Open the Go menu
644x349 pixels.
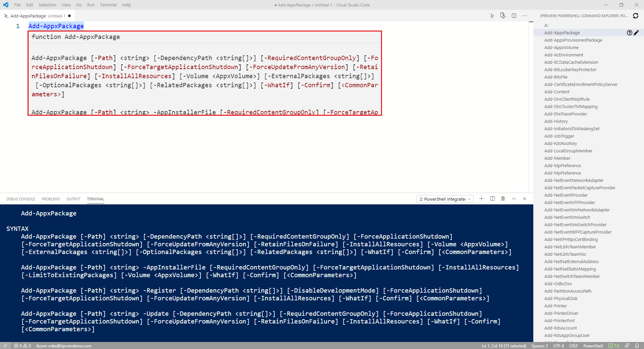point(79,5)
